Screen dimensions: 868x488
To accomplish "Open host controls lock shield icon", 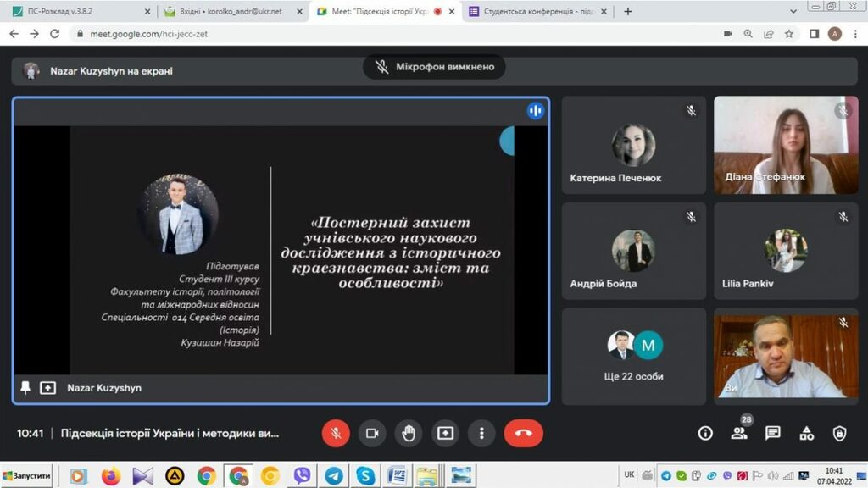I will pos(839,433).
